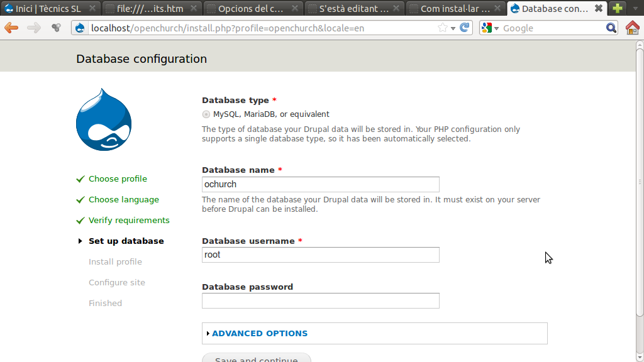
Task: Click the search magnifier icon
Action: 611,28
